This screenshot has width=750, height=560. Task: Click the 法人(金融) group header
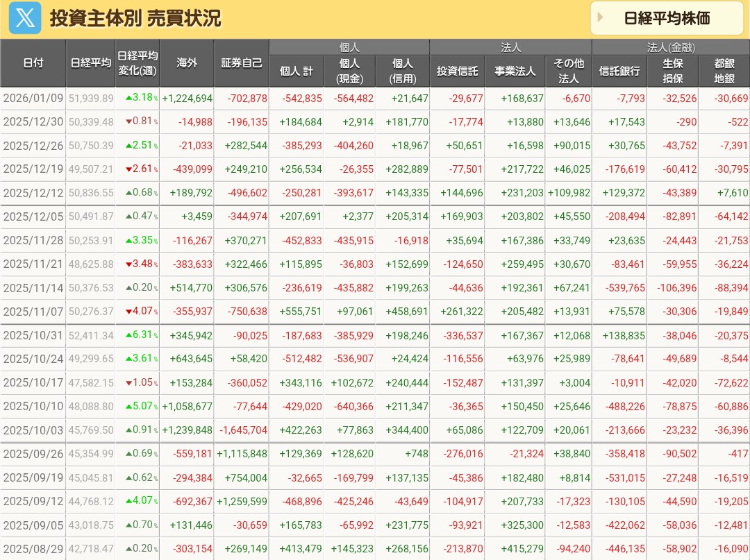click(x=671, y=47)
